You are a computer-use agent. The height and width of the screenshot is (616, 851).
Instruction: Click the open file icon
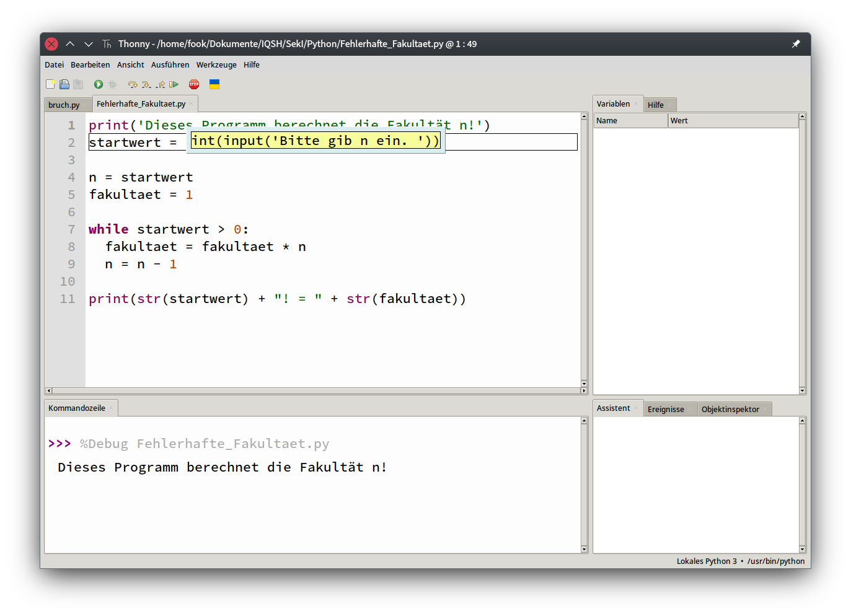click(64, 84)
